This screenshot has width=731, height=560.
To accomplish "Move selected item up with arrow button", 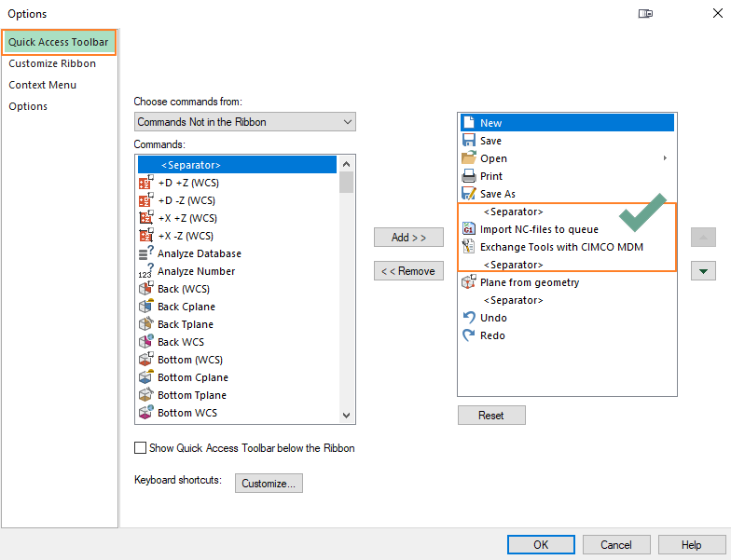I will point(703,237).
